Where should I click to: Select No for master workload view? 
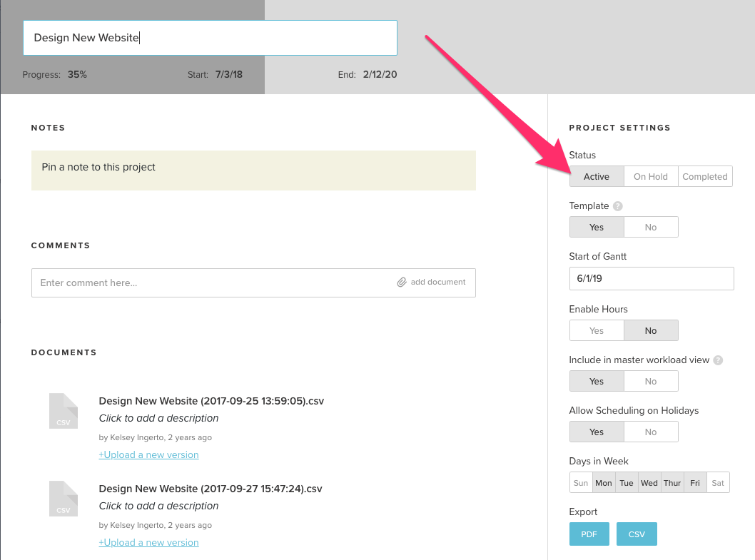[x=651, y=381]
